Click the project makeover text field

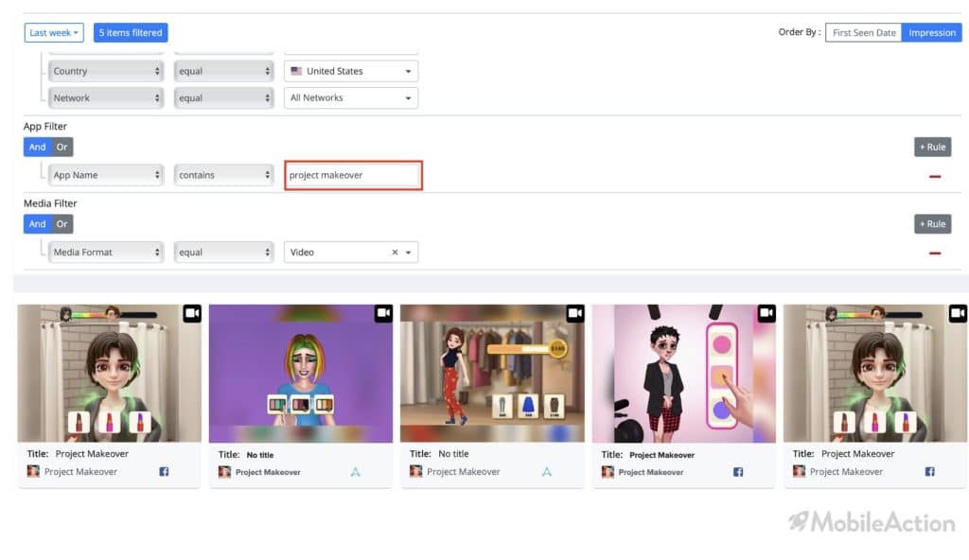354,176
